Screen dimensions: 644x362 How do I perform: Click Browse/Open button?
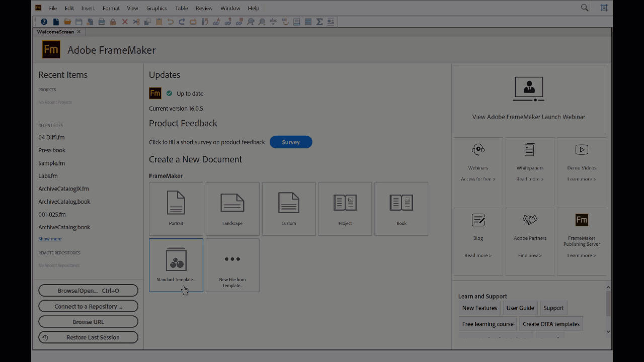pos(88,291)
